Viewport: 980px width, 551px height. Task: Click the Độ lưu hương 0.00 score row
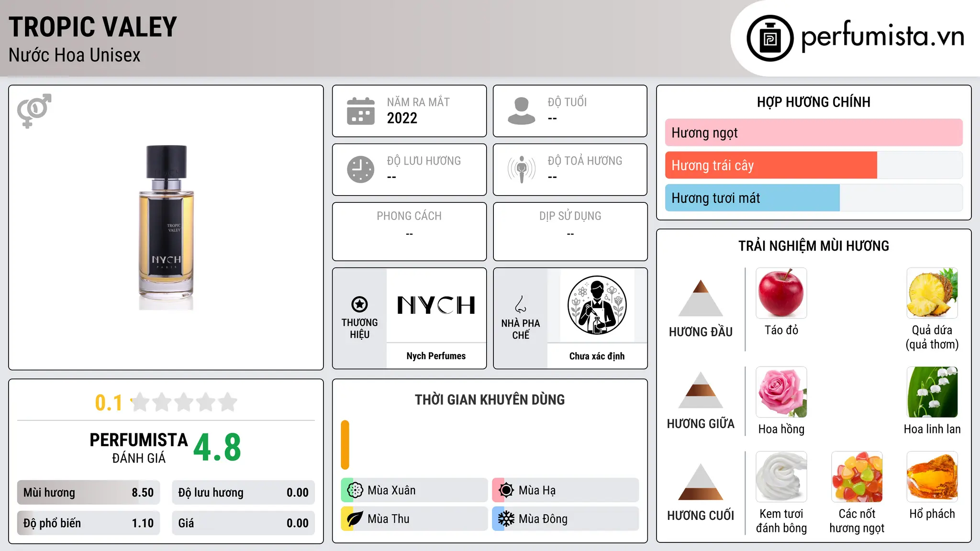coord(244,493)
